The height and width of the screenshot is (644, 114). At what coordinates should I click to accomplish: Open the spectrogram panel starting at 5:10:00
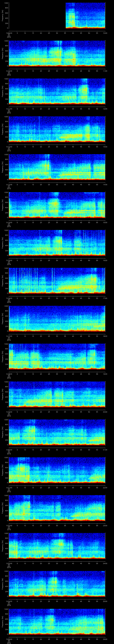(x=57, y=53)
